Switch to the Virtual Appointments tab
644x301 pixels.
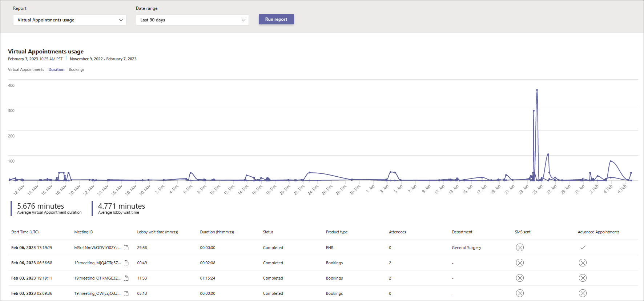(x=26, y=69)
